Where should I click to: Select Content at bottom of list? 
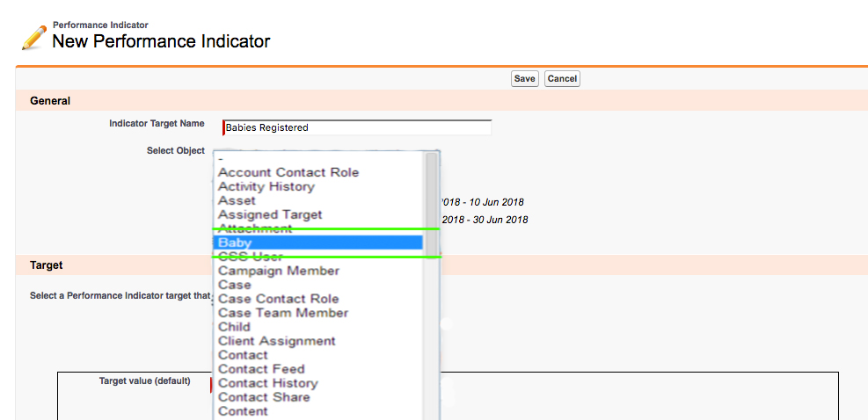tap(243, 411)
